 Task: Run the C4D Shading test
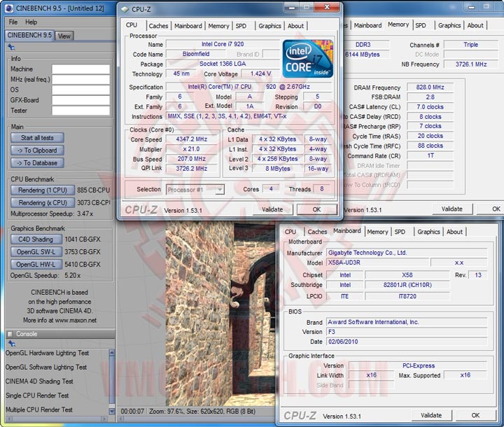point(36,239)
